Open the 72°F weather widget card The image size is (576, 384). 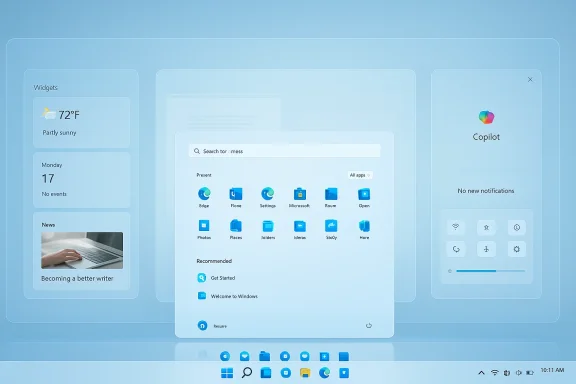[x=82, y=122]
